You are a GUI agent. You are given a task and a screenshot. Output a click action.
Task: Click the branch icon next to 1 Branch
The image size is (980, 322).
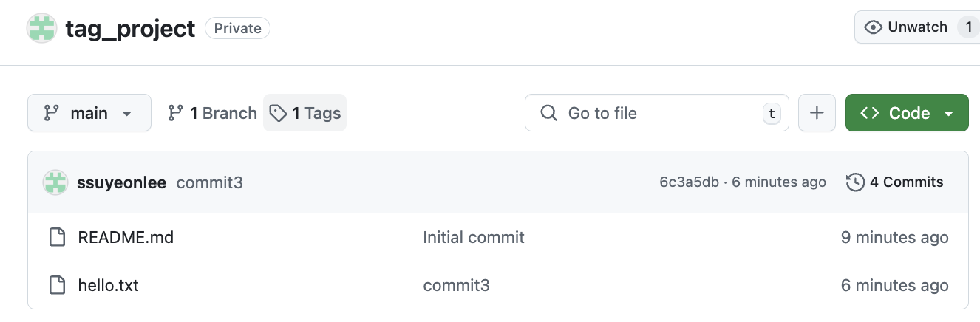(x=175, y=113)
